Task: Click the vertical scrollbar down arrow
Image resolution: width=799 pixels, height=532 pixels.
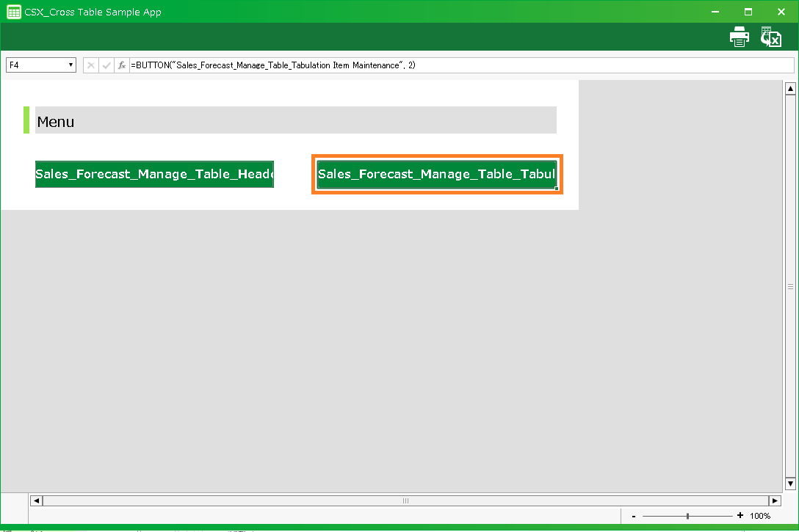Action: point(791,484)
